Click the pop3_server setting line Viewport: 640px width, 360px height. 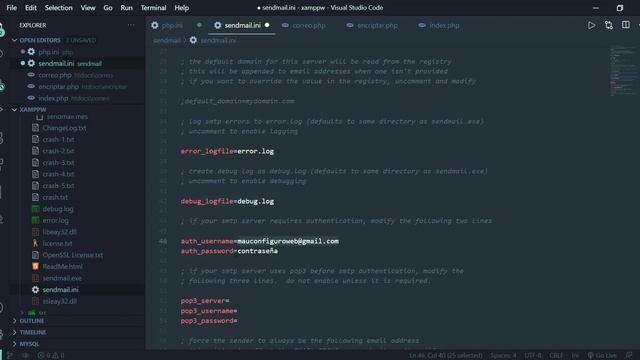[204, 301]
